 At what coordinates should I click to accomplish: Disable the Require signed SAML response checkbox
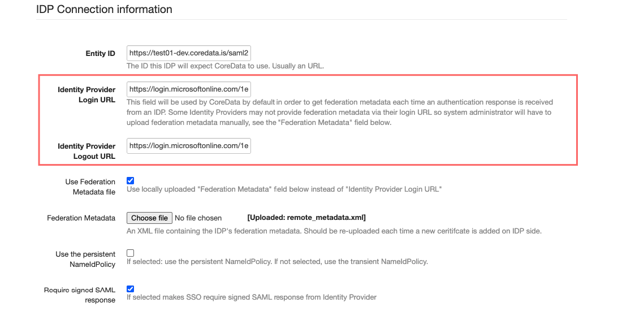click(x=131, y=289)
